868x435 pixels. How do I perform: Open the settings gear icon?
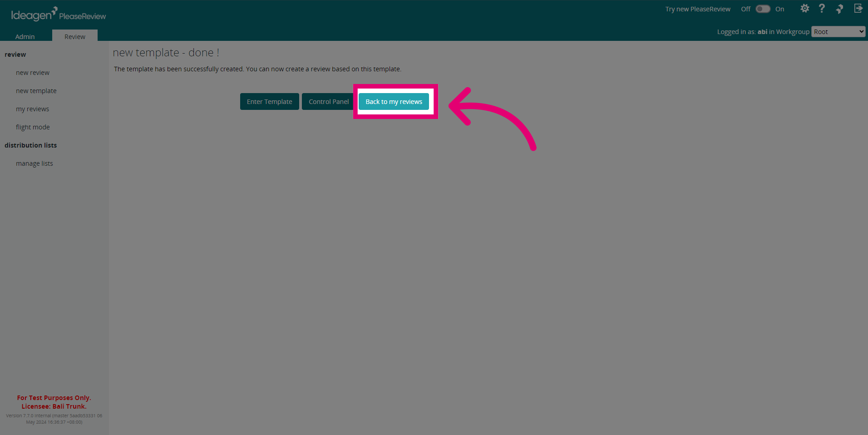point(804,9)
